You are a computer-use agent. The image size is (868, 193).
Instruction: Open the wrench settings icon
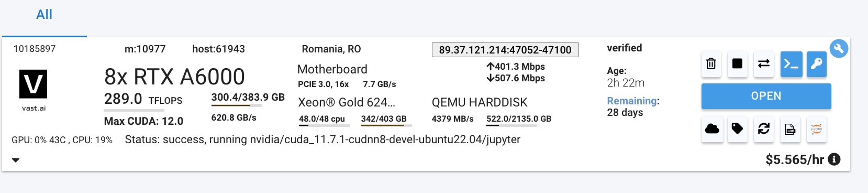click(x=839, y=49)
